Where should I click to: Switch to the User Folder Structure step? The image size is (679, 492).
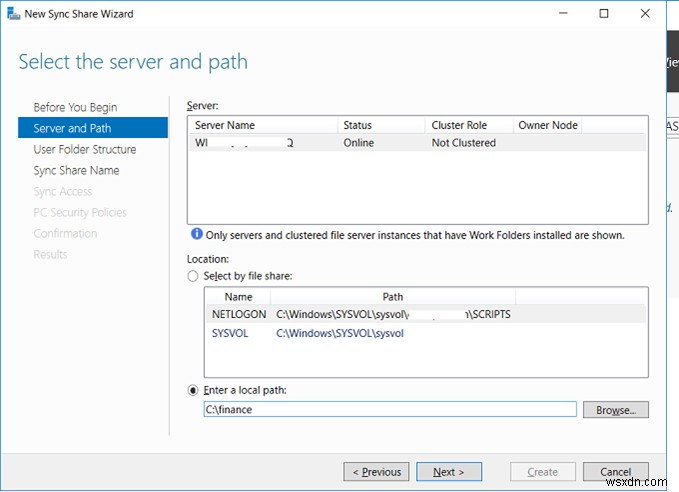tap(84, 149)
